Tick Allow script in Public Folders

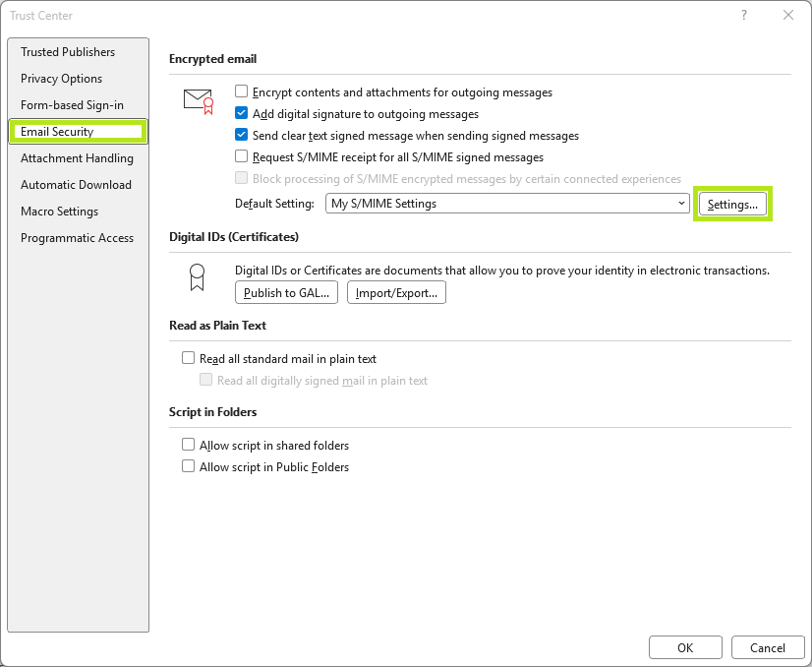click(x=189, y=466)
